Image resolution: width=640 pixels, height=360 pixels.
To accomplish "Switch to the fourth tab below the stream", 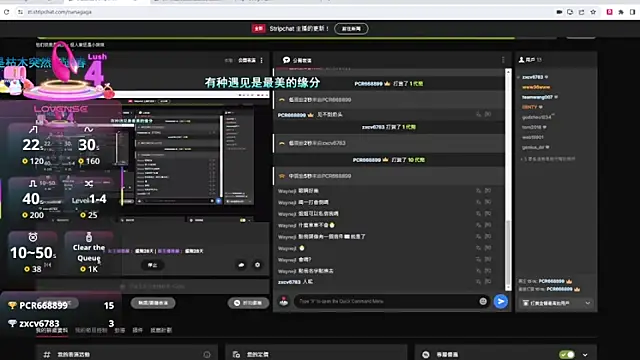I will coord(138,330).
